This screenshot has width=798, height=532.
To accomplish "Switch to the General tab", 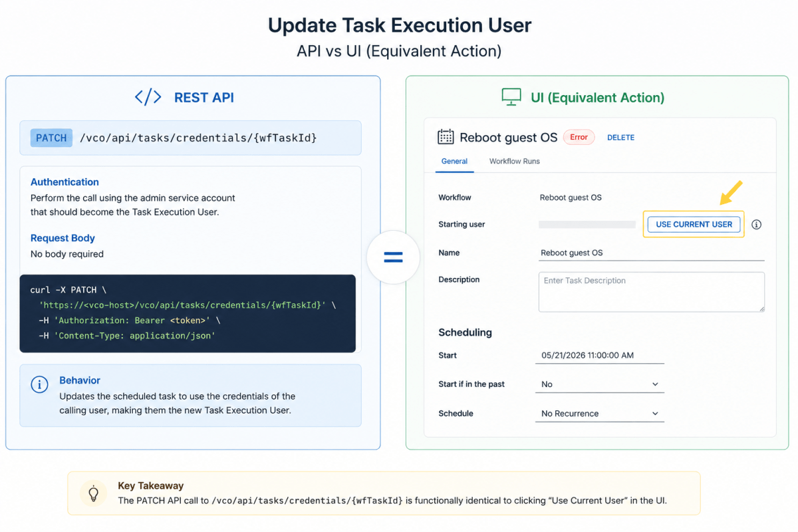I will click(454, 161).
